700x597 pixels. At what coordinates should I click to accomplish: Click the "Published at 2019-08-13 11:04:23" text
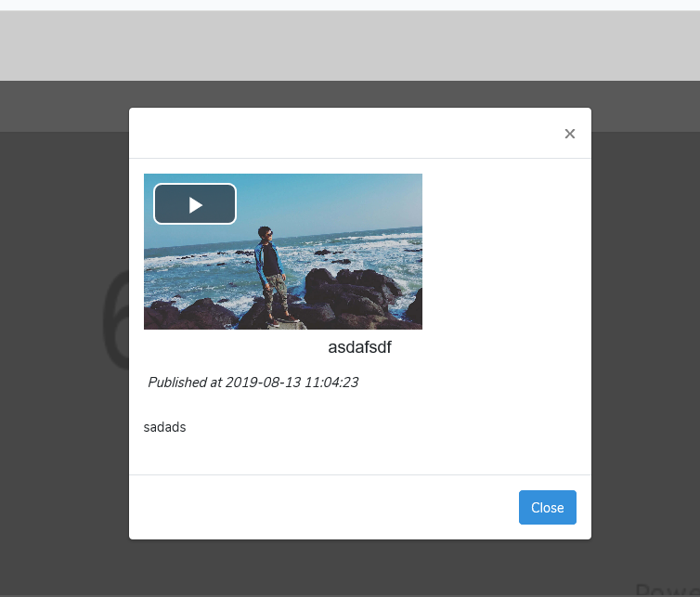coord(253,383)
